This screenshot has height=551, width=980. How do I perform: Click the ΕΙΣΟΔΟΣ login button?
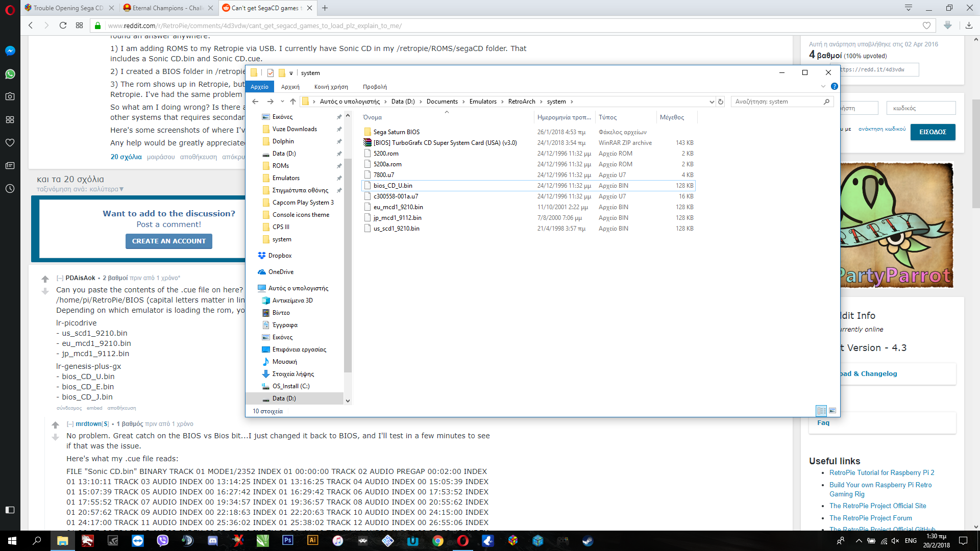933,132
